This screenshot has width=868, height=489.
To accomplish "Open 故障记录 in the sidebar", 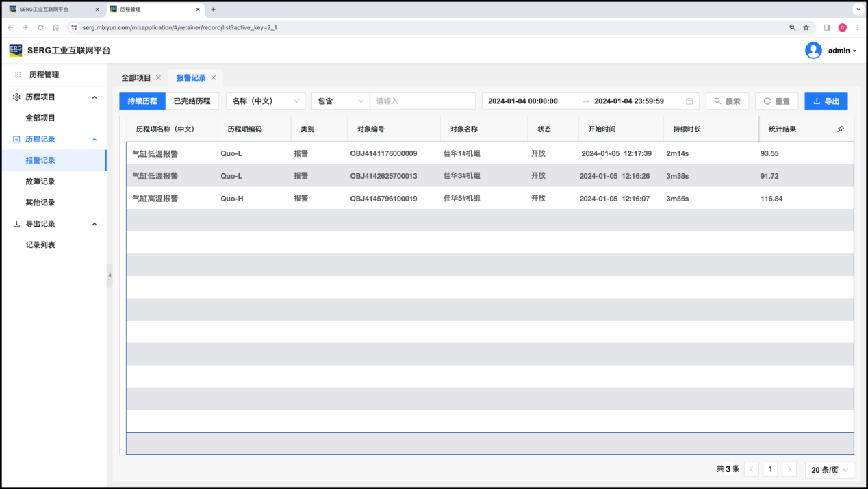I will pos(40,181).
